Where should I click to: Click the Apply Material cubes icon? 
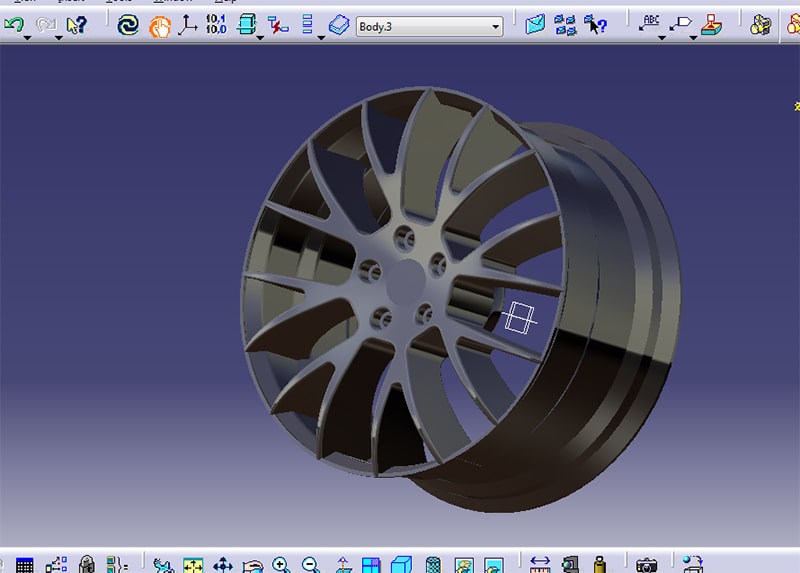pyautogui.click(x=760, y=24)
